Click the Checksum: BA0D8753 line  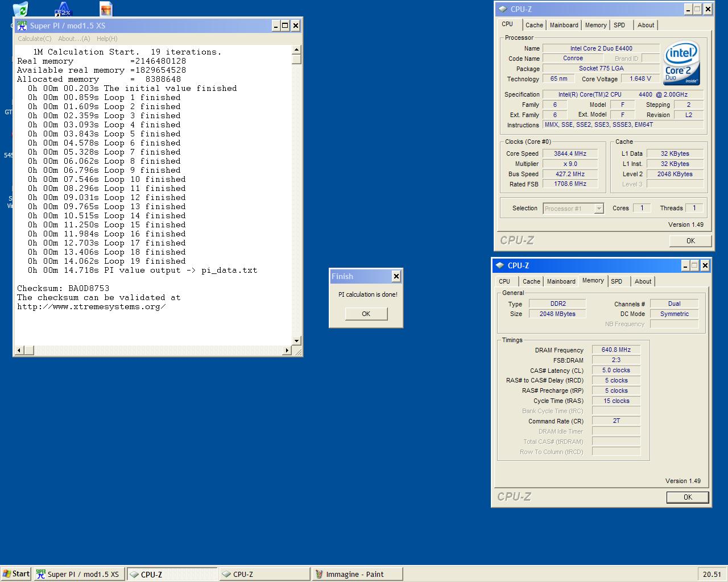point(63,288)
